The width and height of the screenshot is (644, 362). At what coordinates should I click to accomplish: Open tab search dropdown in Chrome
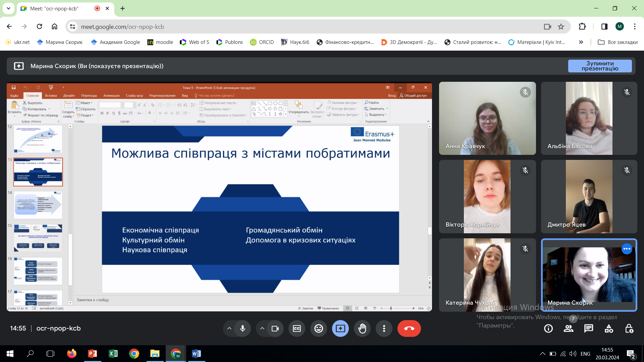(8, 8)
